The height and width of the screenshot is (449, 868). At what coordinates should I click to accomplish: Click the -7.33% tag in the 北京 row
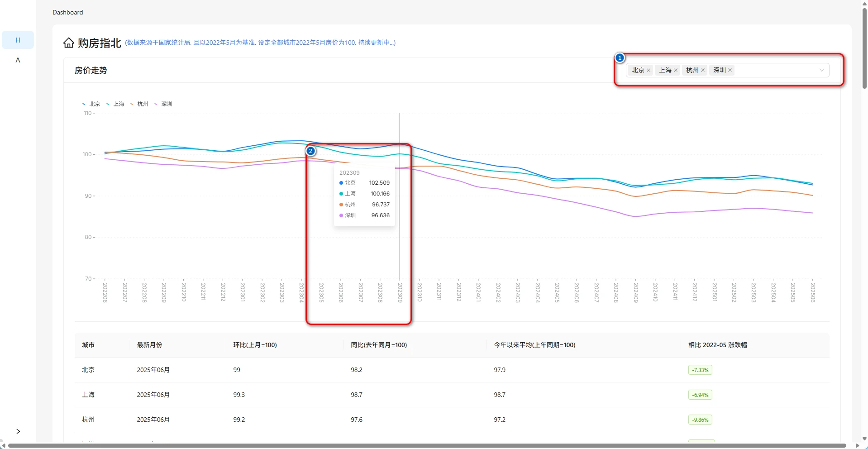coord(700,370)
